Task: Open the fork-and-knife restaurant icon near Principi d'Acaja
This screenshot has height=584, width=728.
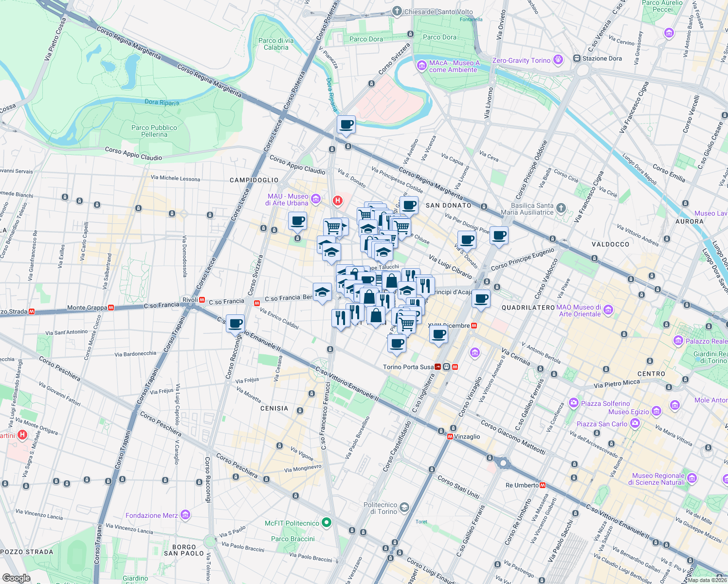Action: click(425, 285)
